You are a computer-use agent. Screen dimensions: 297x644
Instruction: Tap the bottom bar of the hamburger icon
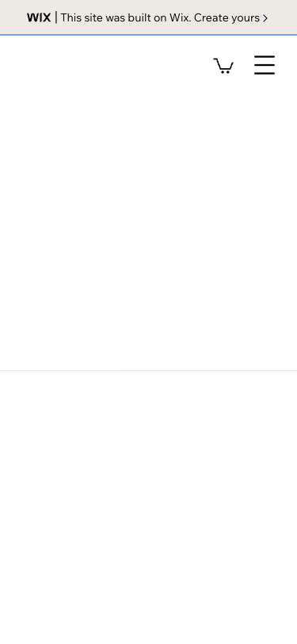(x=265, y=74)
